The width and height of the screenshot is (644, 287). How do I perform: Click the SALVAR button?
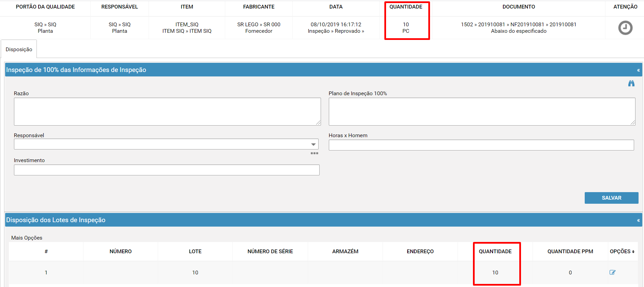point(611,198)
